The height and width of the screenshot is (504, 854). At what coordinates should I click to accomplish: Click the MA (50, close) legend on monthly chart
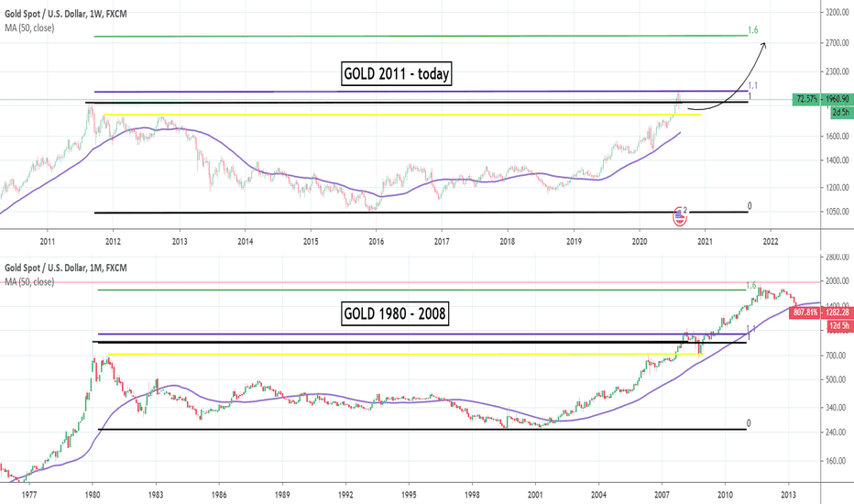(30, 281)
